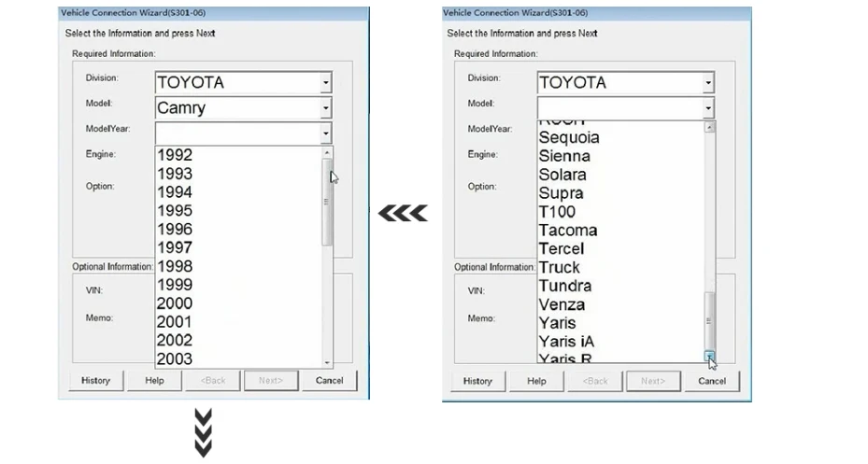Select year 1994 from the ModelYear list
This screenshot has width=868, height=464.
[x=238, y=192]
